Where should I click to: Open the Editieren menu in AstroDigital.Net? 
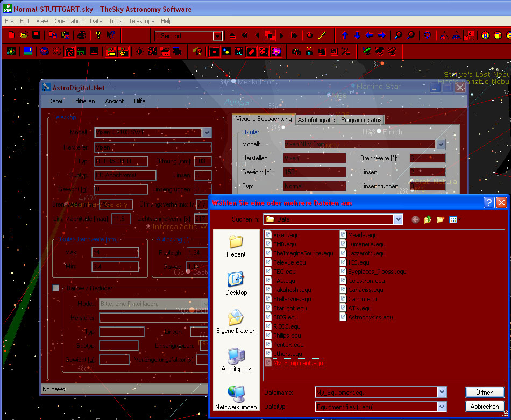[x=83, y=101]
